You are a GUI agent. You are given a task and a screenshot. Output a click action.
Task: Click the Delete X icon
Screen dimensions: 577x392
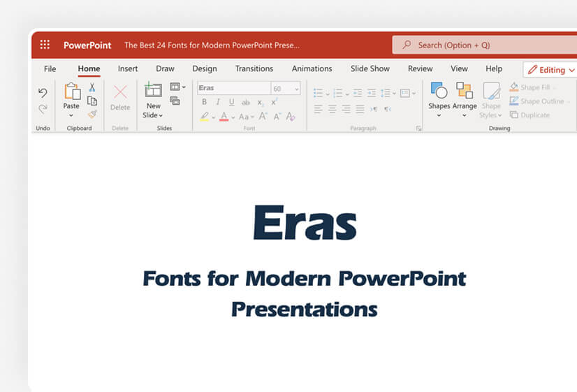(x=120, y=92)
